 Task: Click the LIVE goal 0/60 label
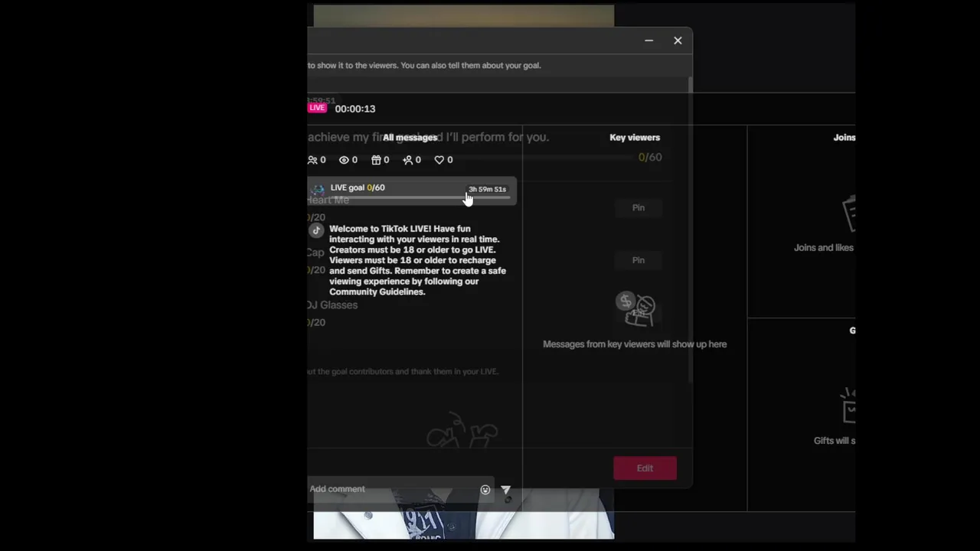pyautogui.click(x=358, y=187)
